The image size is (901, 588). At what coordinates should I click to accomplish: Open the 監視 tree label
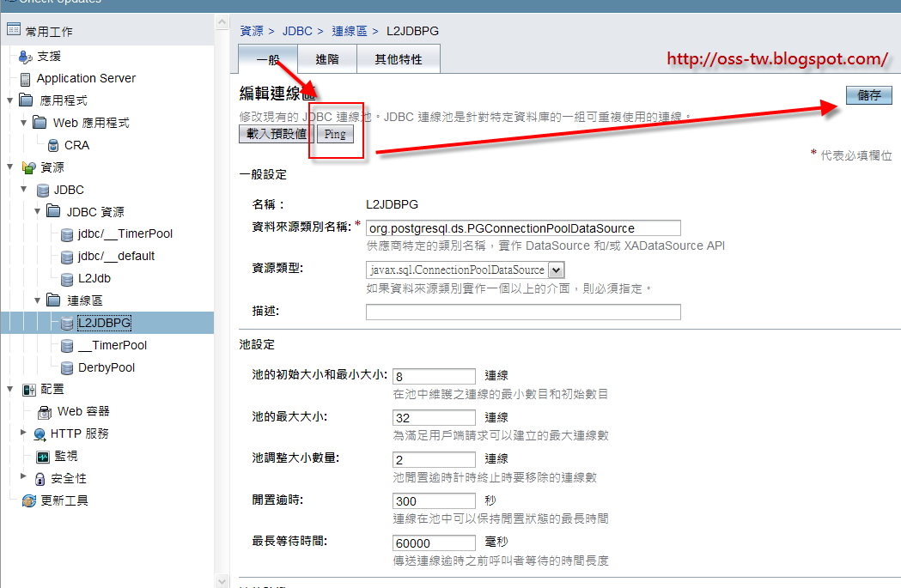(x=65, y=457)
